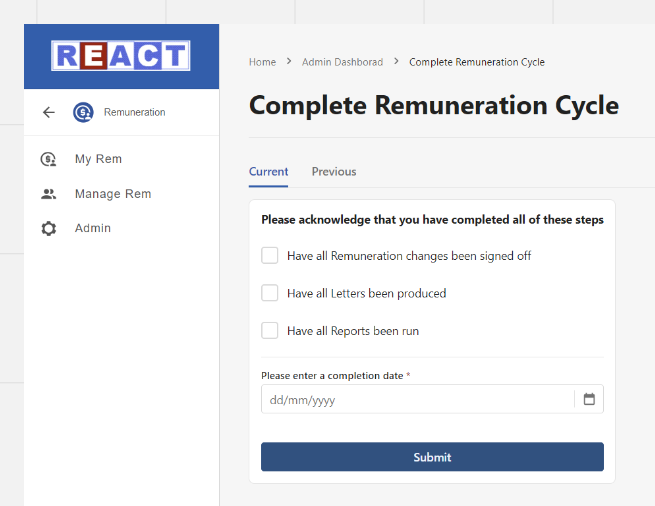Click the Manage Rem people icon

(x=49, y=194)
